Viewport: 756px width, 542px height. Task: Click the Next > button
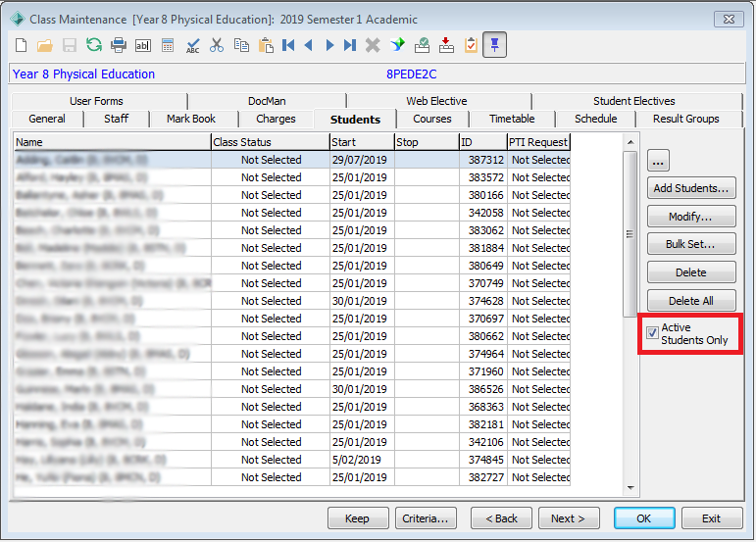point(569,518)
